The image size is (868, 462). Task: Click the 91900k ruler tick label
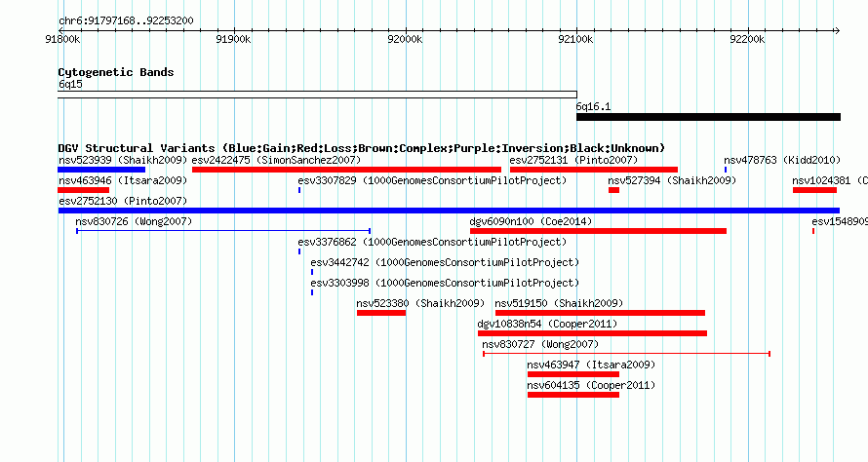click(x=233, y=39)
